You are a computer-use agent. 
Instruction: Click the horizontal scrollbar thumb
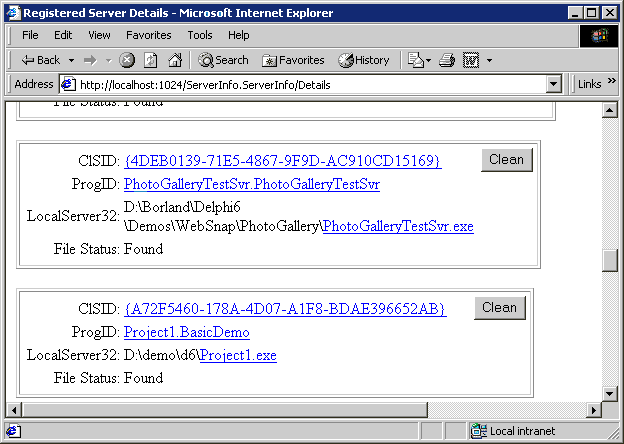225,410
